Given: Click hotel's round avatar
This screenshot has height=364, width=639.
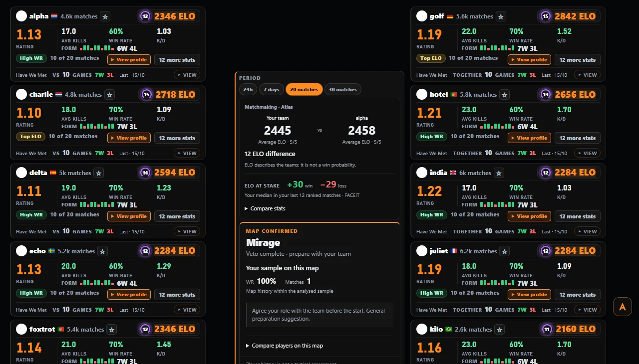Looking at the screenshot, I should pyautogui.click(x=422, y=94).
